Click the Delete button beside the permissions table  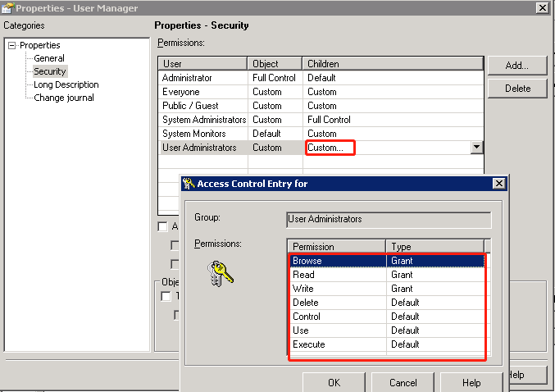tap(516, 89)
